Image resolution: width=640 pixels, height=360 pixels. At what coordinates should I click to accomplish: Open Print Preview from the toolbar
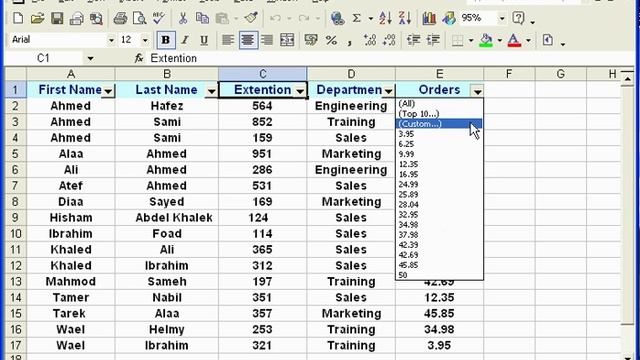click(x=140, y=18)
